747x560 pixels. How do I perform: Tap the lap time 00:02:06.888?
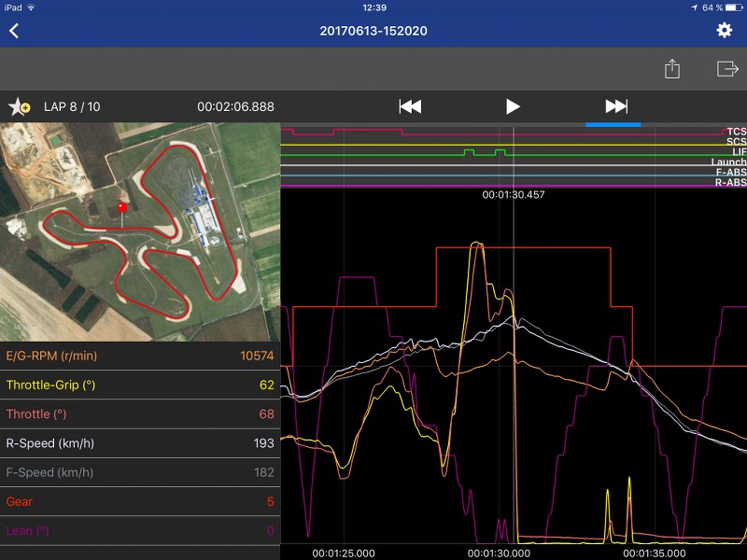tap(236, 106)
